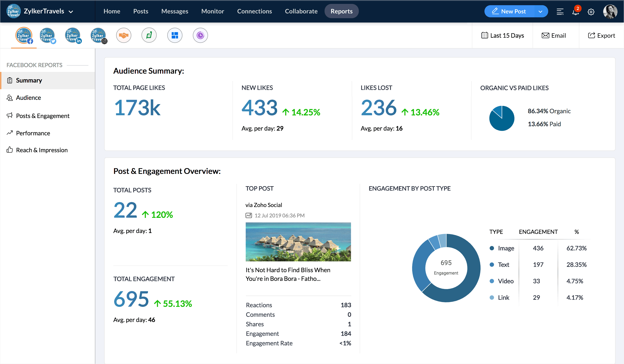
Task: Click the Image legend color dot
Action: point(492,248)
